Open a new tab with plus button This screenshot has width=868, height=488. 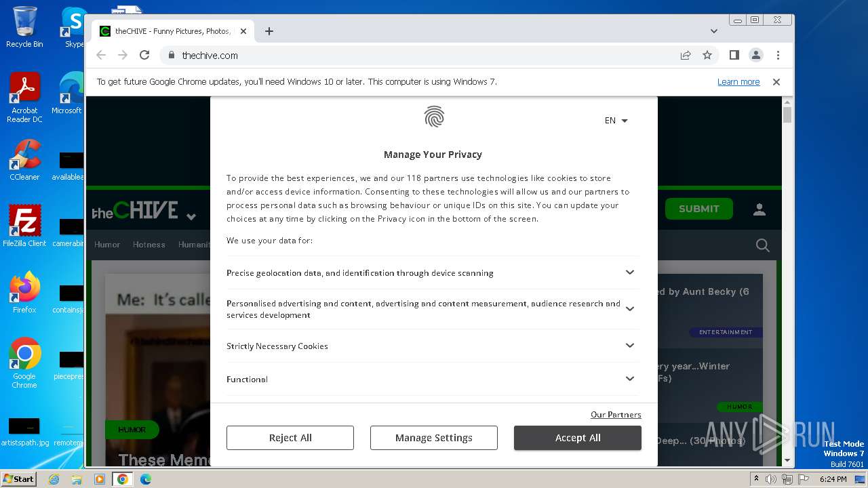coord(269,31)
